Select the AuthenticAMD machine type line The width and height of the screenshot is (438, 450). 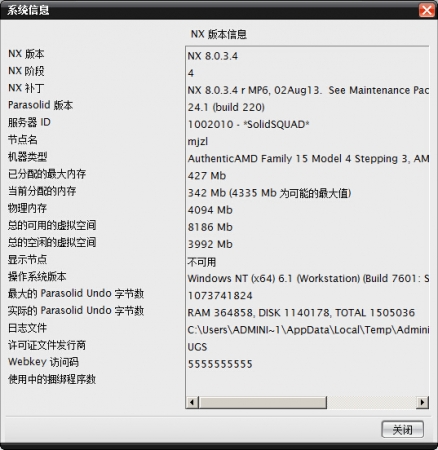pos(308,158)
